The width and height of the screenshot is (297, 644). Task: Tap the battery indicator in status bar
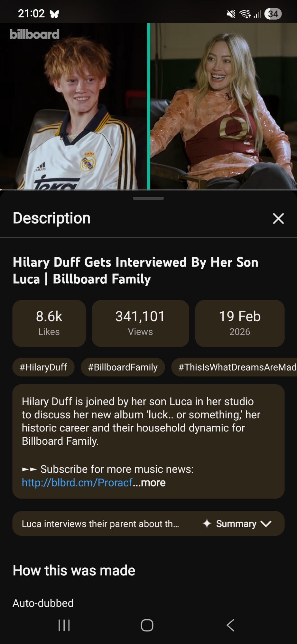(x=273, y=14)
